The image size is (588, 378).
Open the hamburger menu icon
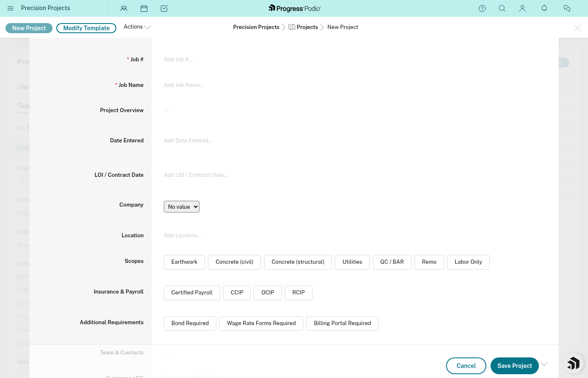pyautogui.click(x=10, y=8)
